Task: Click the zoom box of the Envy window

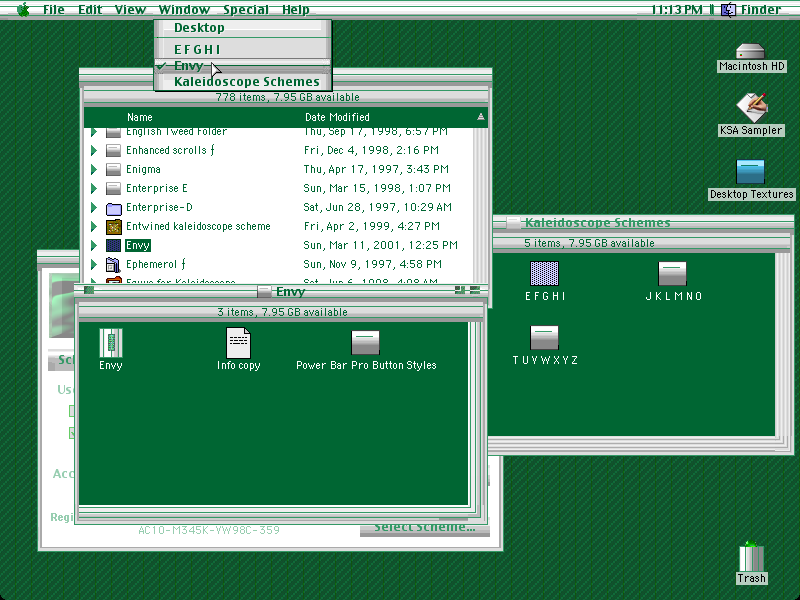Action: coord(460,291)
